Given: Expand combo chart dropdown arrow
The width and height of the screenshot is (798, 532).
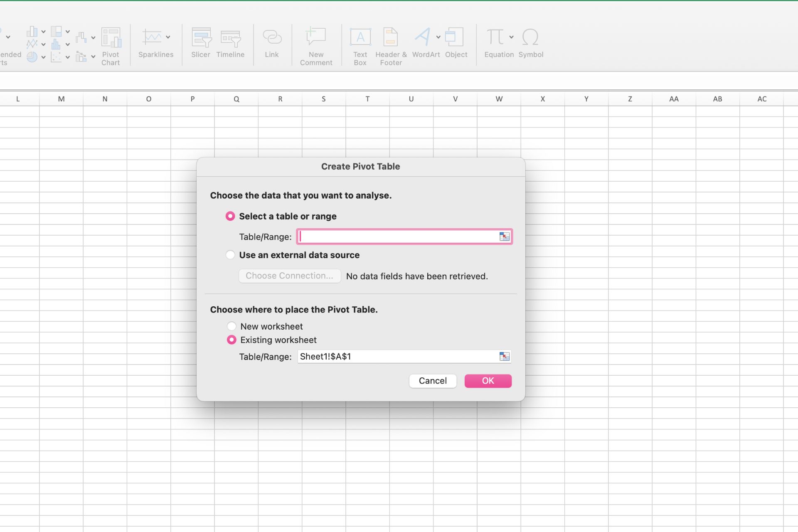Looking at the screenshot, I should [93, 57].
